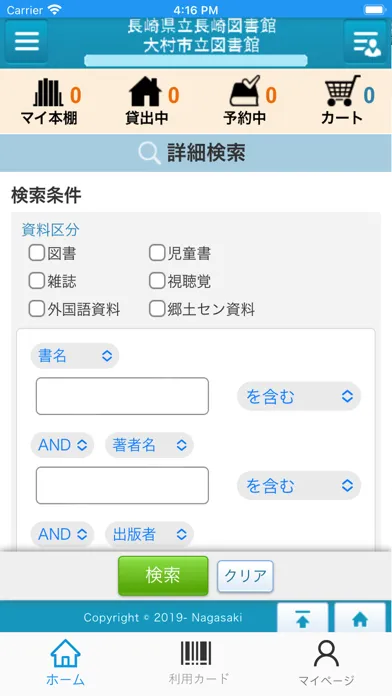The width and height of the screenshot is (392, 696).
Task: View 予約中 reservations icon
Action: pyautogui.click(x=245, y=91)
